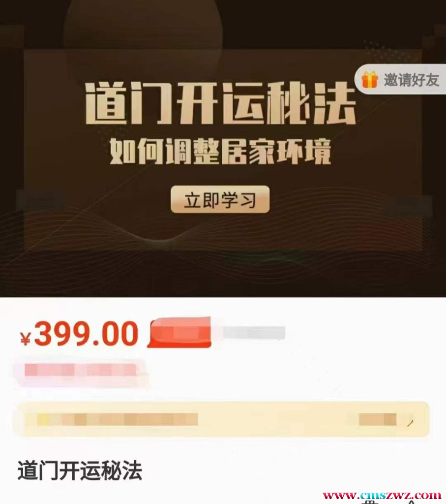
Task: Click the blurred label at yellow bar's right
Action: 377,419
